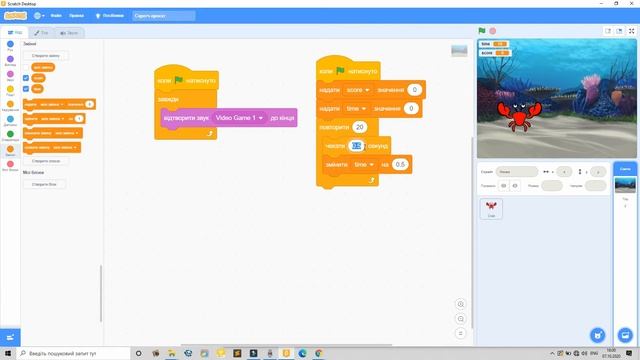Click the green flag to start project

tap(482, 31)
